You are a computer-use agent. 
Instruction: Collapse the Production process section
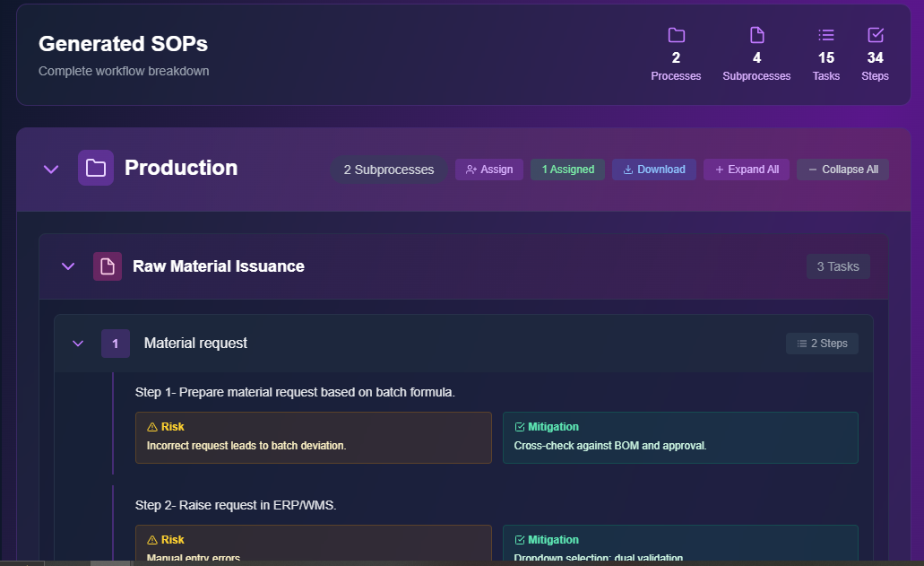click(51, 169)
